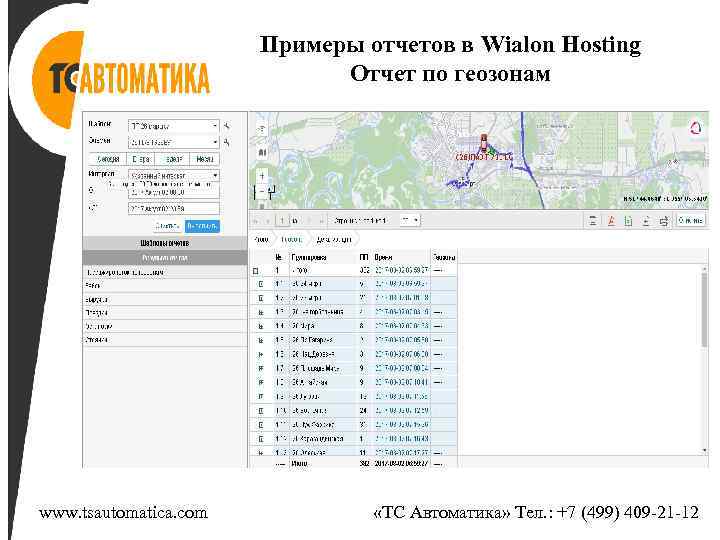The width and height of the screenshot is (720, 540).
Task: Click the Геозона column header
Action: 444,258
